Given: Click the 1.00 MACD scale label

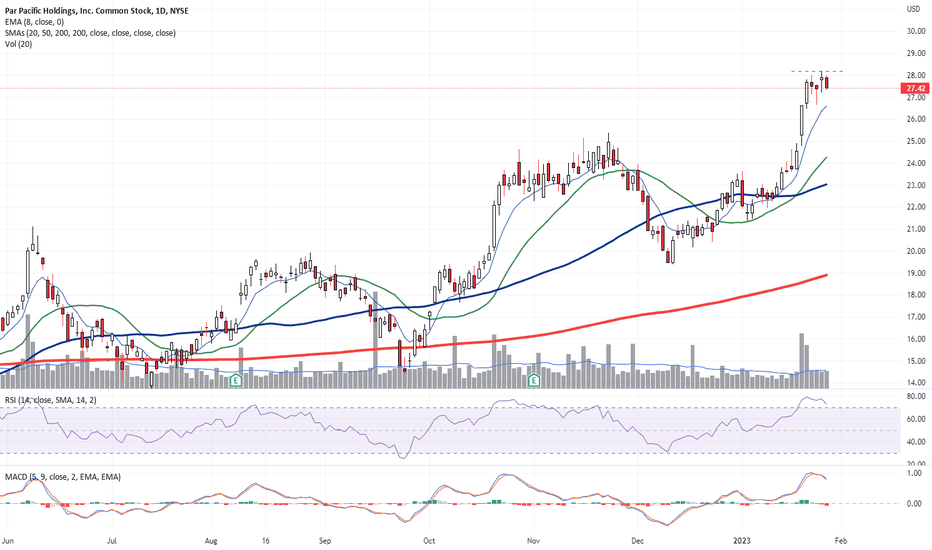Looking at the screenshot, I should tap(917, 473).
